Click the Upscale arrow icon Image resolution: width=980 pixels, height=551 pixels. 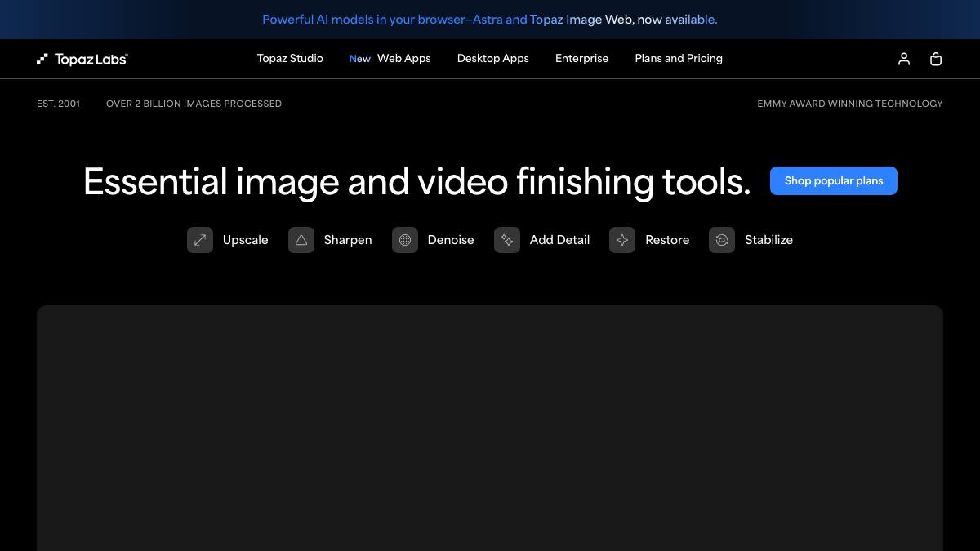(200, 240)
